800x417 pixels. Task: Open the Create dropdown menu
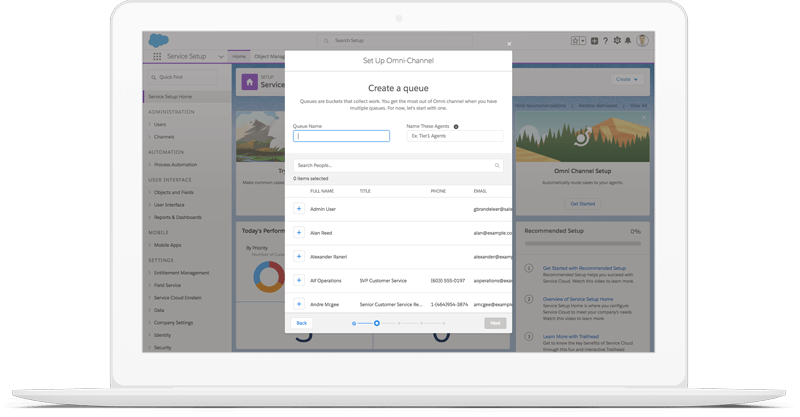coord(627,79)
